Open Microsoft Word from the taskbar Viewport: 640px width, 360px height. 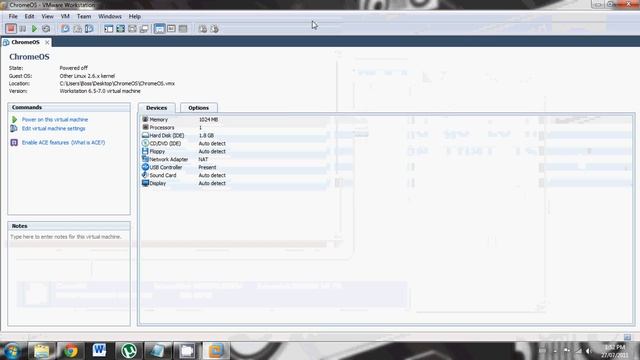pyautogui.click(x=99, y=351)
